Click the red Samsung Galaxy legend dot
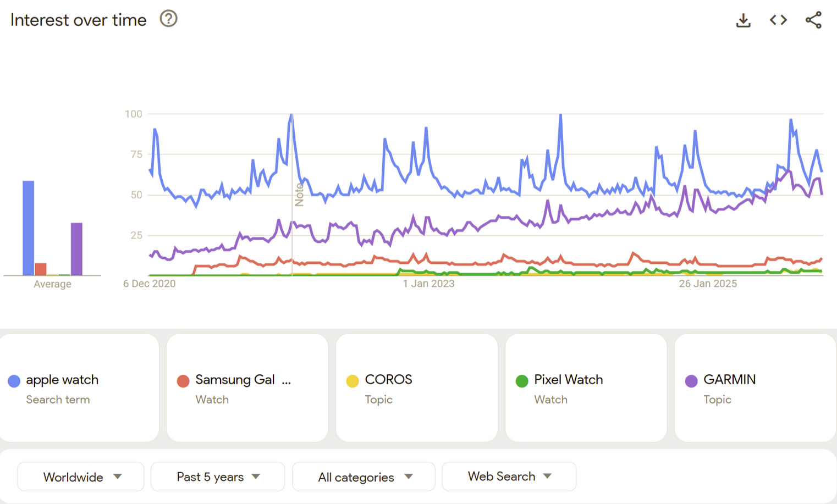837x504 pixels. pos(183,380)
